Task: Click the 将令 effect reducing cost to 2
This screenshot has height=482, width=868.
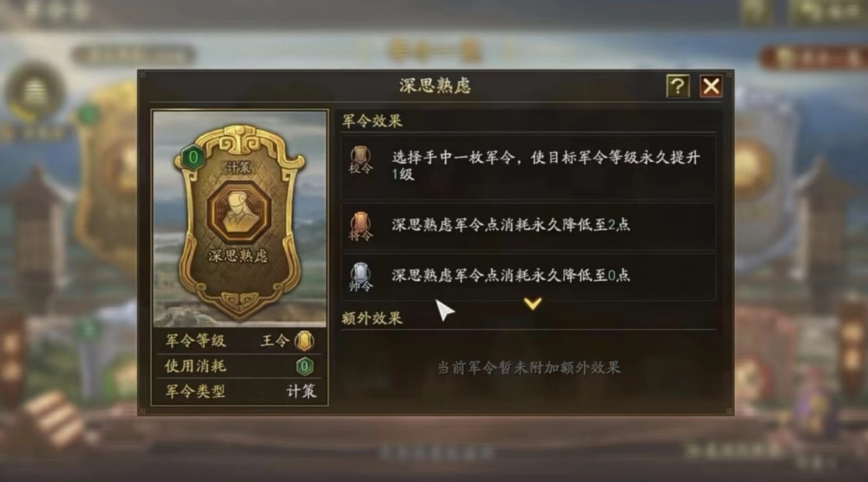Action: pos(529,225)
